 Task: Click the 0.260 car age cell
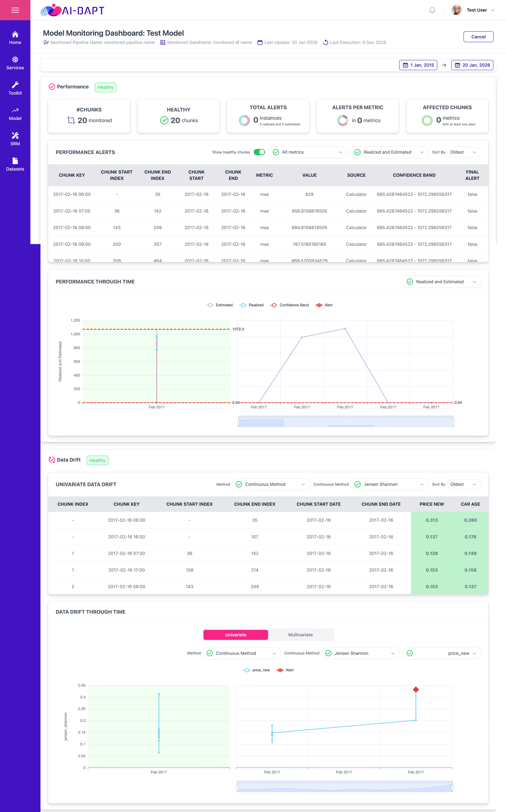(470, 520)
